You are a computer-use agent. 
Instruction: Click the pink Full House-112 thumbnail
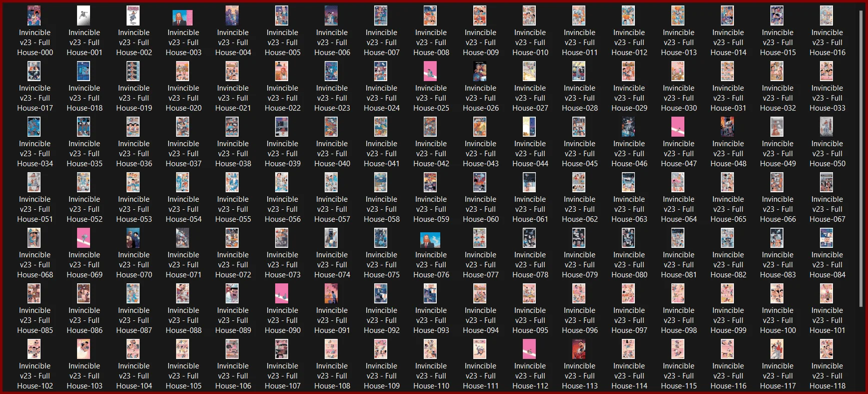coord(529,349)
